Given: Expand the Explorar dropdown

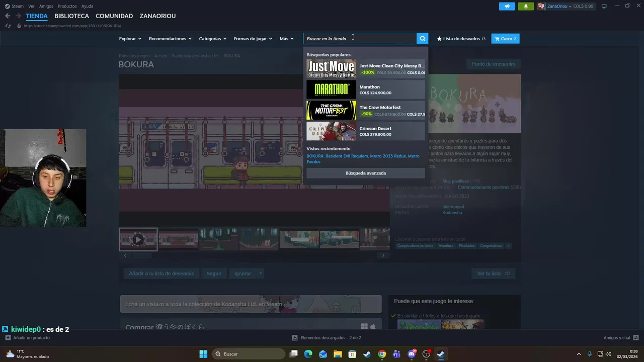Looking at the screenshot, I should click(130, 39).
